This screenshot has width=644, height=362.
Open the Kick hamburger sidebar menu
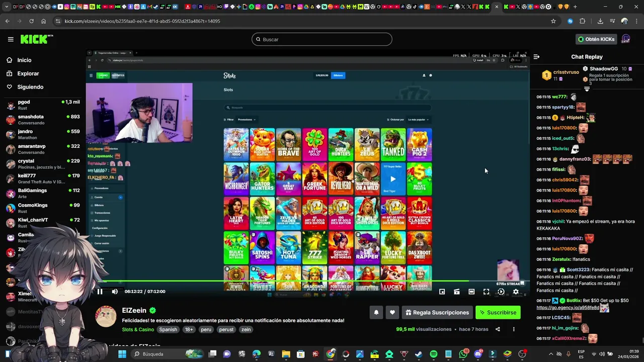[x=11, y=39]
